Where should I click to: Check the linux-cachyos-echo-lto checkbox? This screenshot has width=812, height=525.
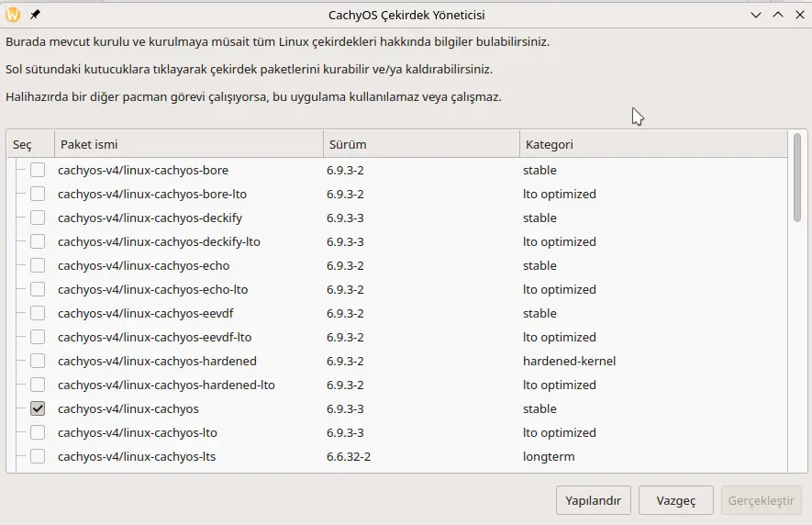pos(38,289)
